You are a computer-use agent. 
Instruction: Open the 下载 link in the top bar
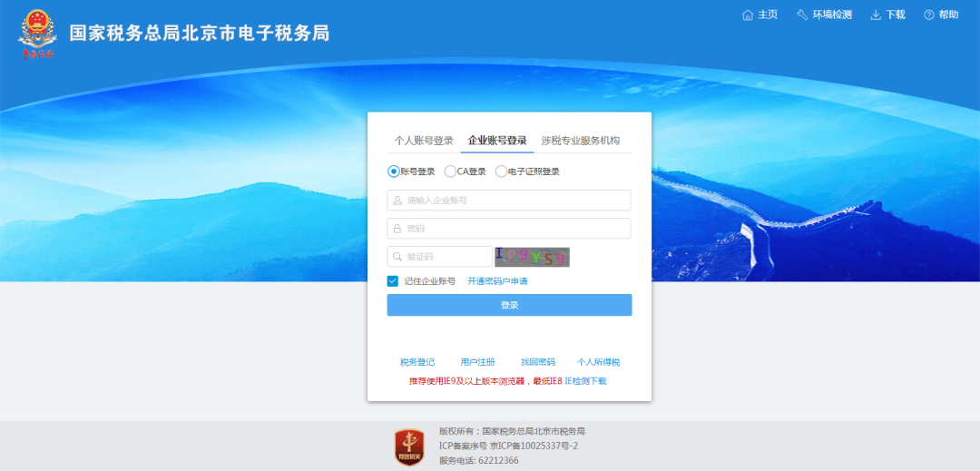coord(896,15)
